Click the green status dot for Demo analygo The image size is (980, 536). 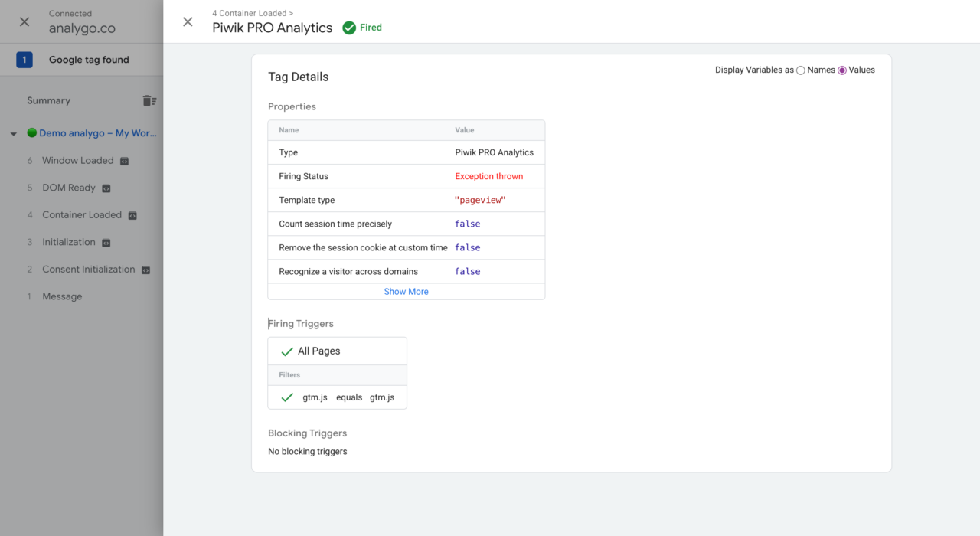pyautogui.click(x=31, y=132)
